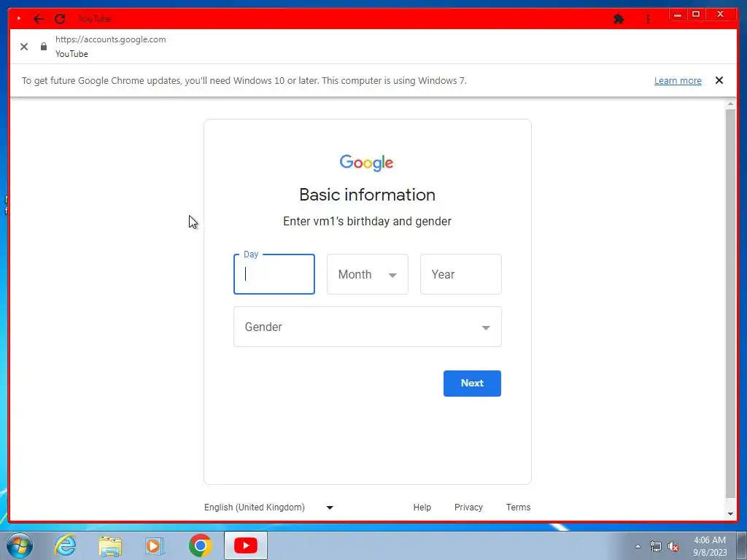This screenshot has height=560, width=747.
Task: Click the scrollbar up arrow
Action: click(730, 104)
